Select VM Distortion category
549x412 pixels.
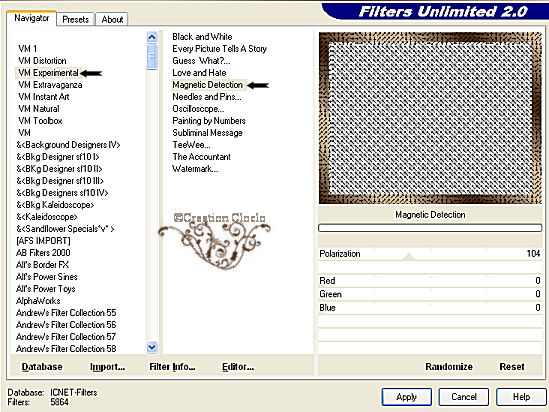(x=42, y=61)
